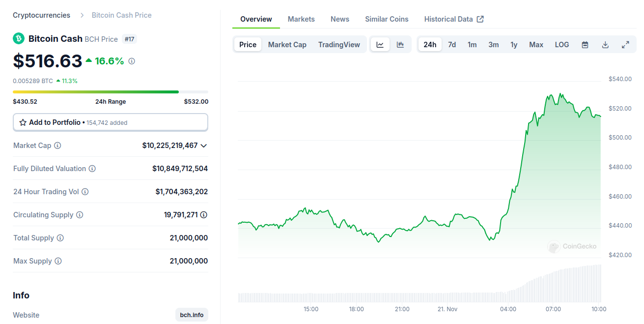Click info icon beside Fully Diluted Valuation
Screen dimensions: 644x324
92,169
